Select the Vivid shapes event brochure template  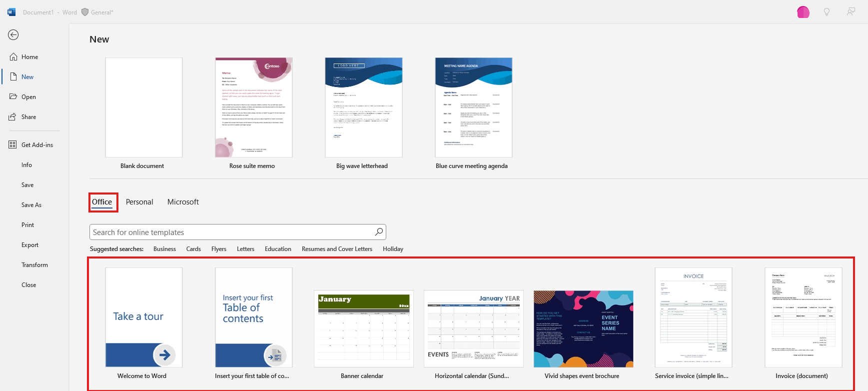[584, 329]
